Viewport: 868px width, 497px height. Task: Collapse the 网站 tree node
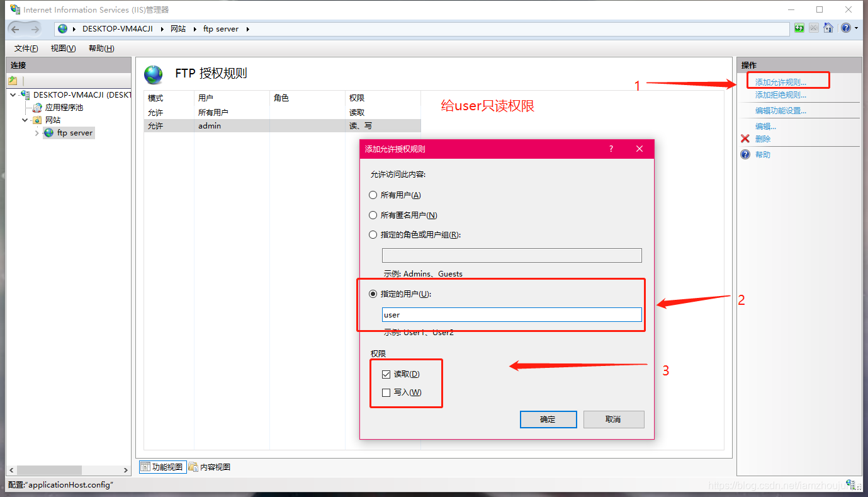[26, 120]
